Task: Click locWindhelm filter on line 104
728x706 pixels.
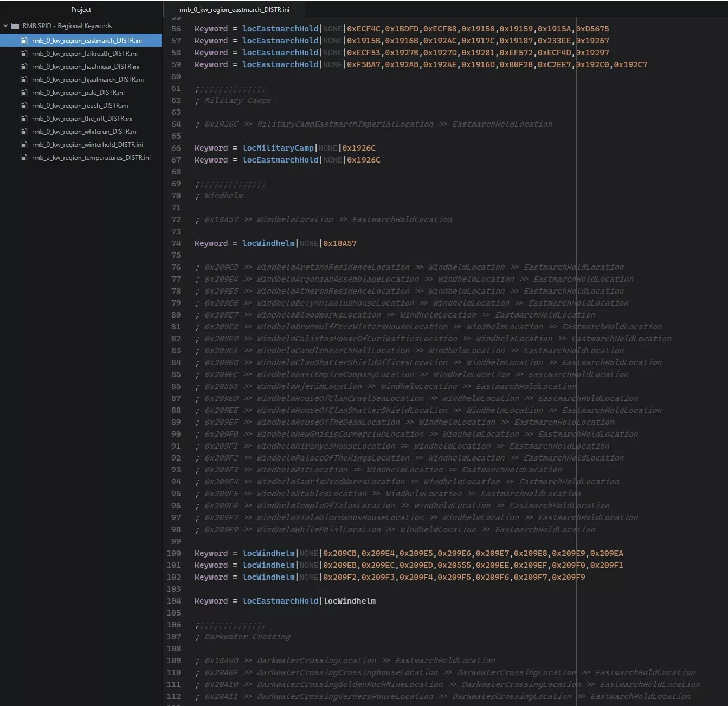Action: (350, 601)
